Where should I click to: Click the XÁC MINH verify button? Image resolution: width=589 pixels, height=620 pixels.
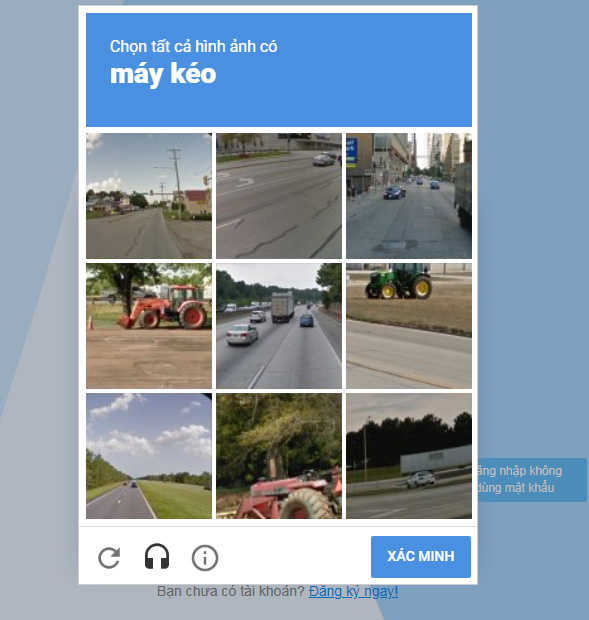click(x=421, y=556)
